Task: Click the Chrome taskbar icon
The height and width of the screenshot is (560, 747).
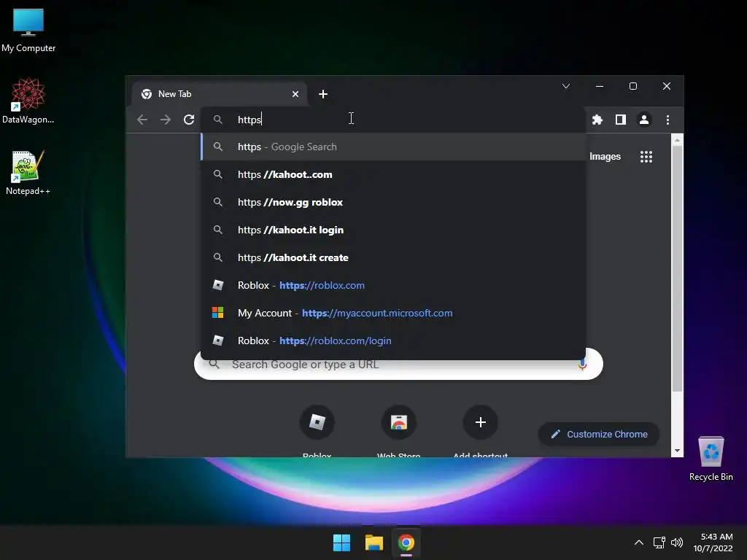Action: [x=406, y=542]
